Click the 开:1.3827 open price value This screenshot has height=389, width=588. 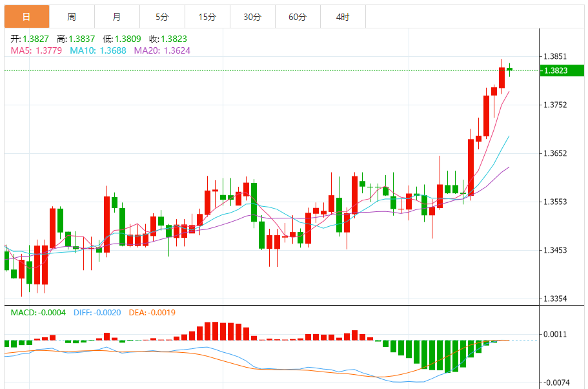pyautogui.click(x=30, y=39)
